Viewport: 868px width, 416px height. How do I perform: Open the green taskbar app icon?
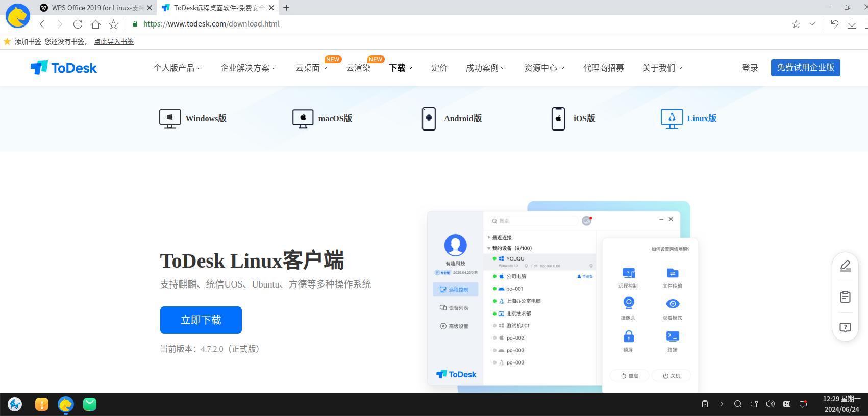[x=90, y=405]
